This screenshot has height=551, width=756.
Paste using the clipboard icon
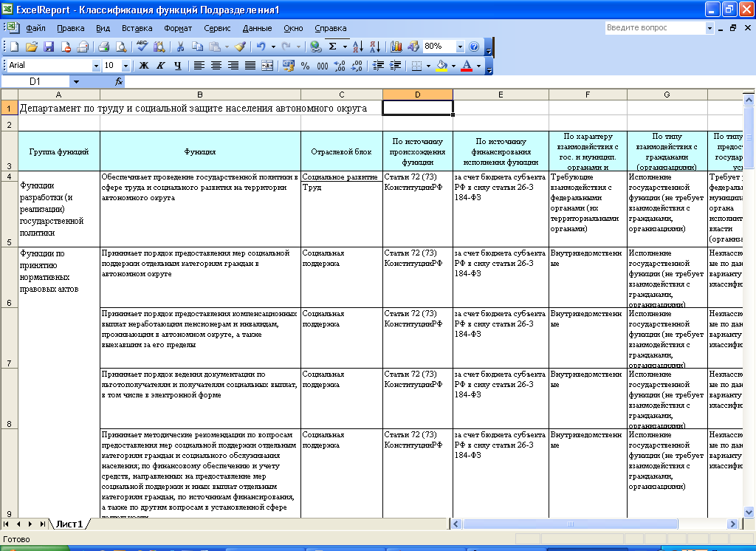pos(215,47)
